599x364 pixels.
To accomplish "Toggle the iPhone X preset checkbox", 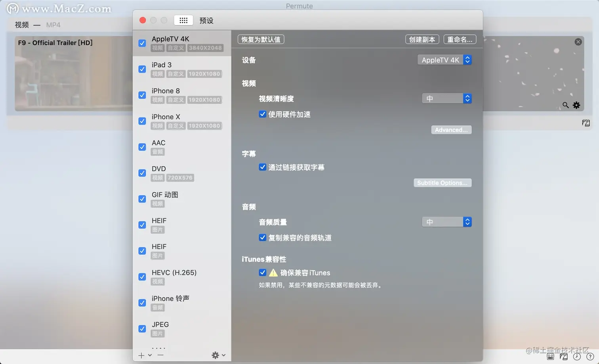I will (142, 121).
